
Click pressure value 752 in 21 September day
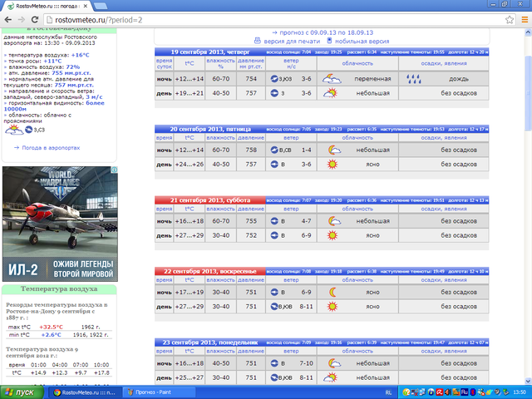coord(251,235)
